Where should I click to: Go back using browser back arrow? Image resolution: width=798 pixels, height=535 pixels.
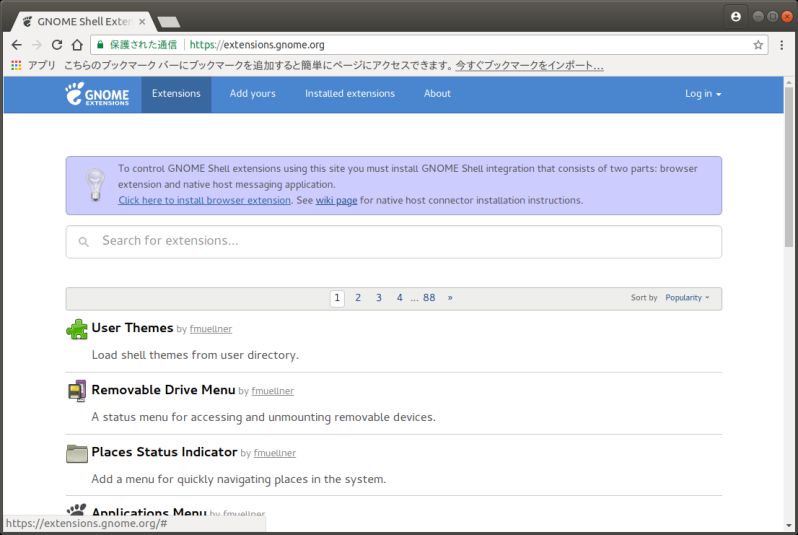16,45
